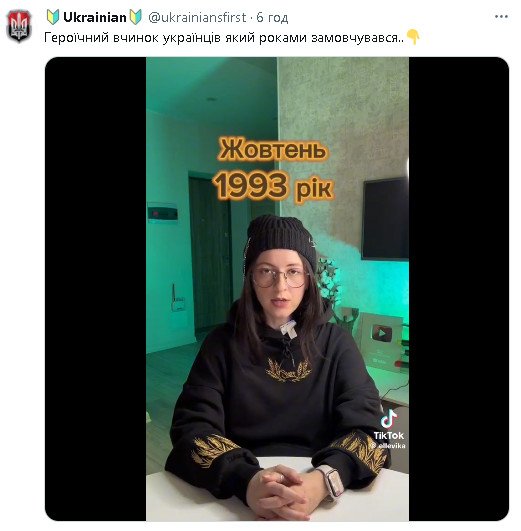The height and width of the screenshot is (531, 521).
Task: Click the badge emoji left of Ukrainian
Action: click(x=53, y=17)
